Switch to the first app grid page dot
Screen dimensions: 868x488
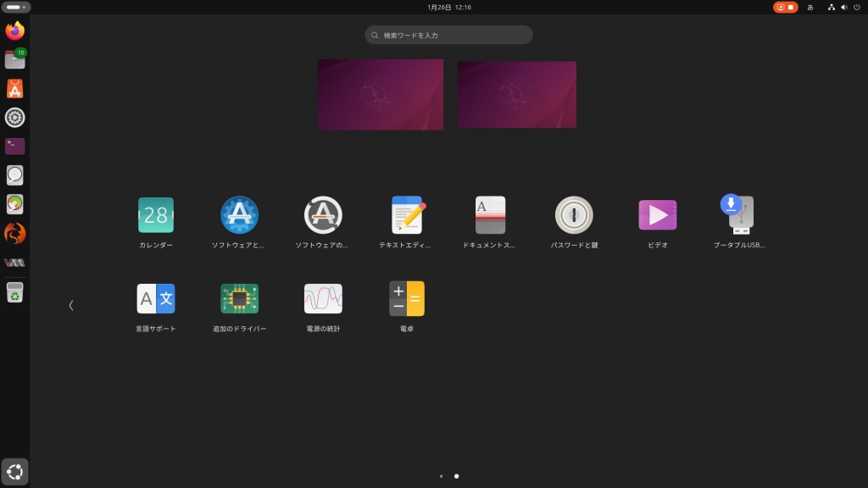[441, 476]
